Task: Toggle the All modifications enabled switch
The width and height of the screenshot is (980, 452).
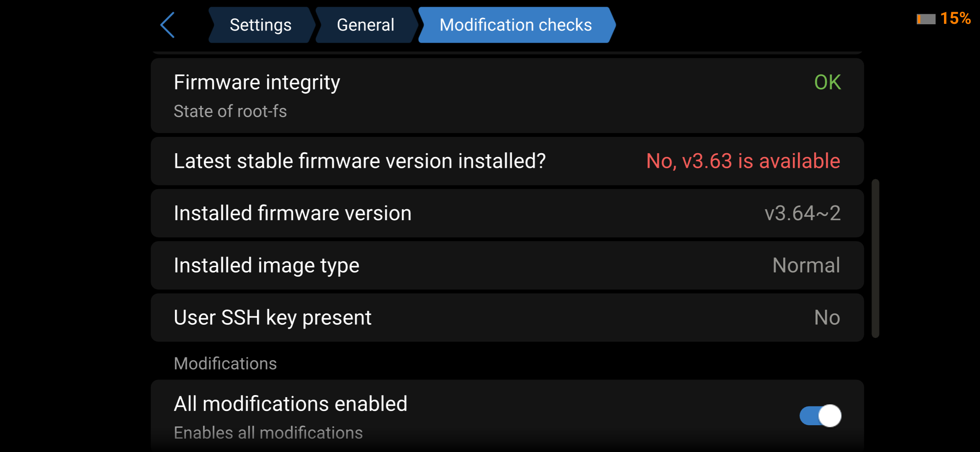Action: 820,416
